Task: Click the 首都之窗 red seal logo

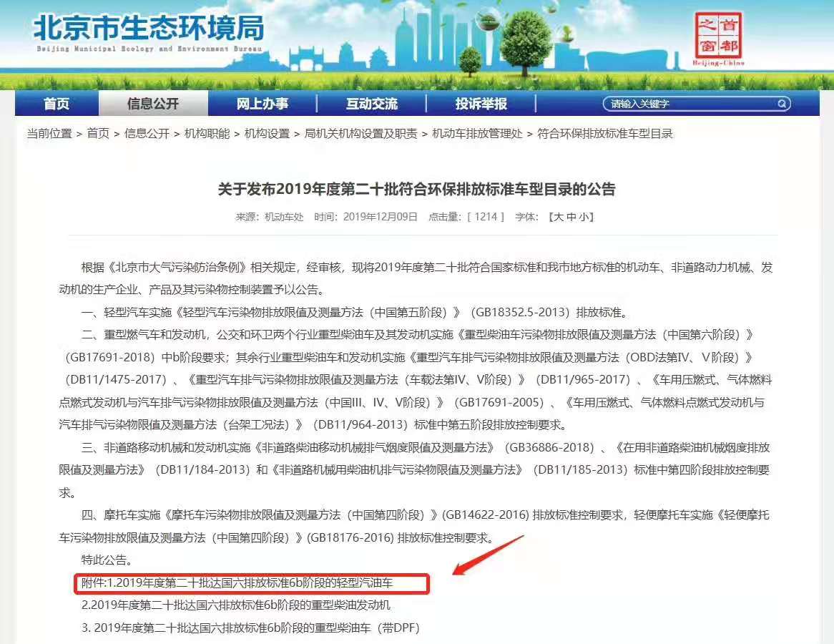Action: point(719,36)
